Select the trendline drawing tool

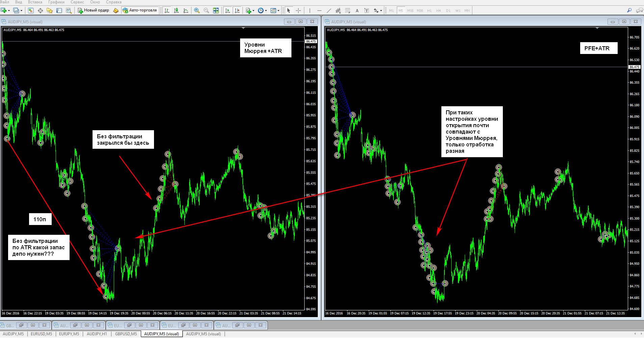[x=329, y=10]
